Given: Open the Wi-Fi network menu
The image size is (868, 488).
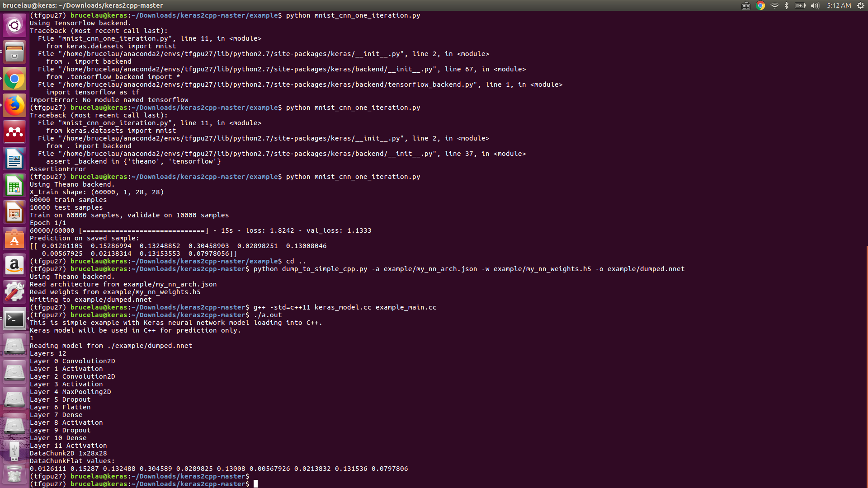Looking at the screenshot, I should [x=775, y=5].
